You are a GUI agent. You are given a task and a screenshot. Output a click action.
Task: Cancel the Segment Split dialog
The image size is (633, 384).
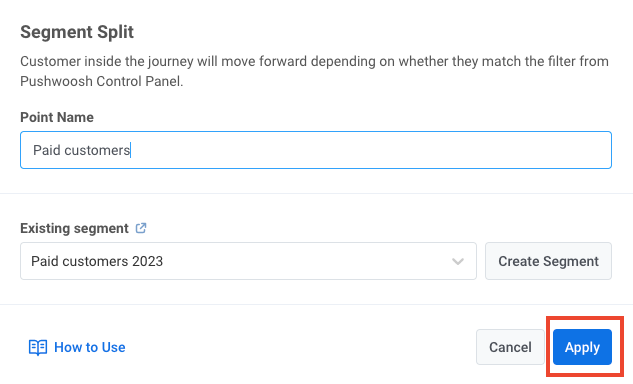(x=510, y=347)
